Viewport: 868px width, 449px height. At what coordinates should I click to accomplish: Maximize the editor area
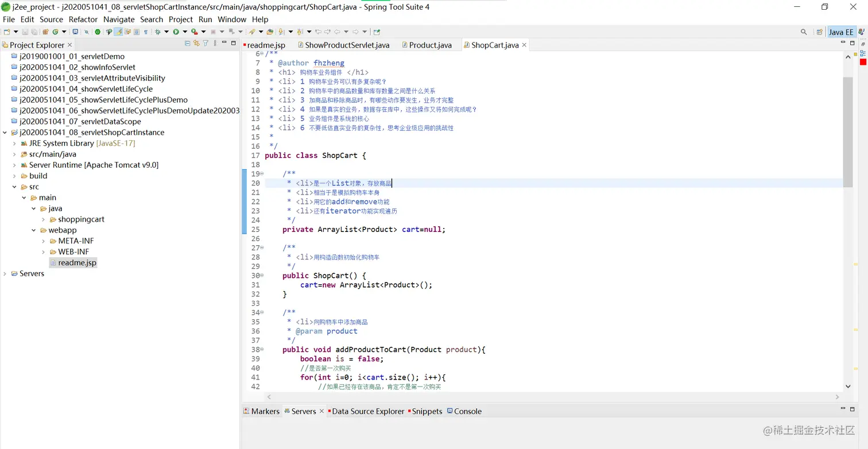852,43
